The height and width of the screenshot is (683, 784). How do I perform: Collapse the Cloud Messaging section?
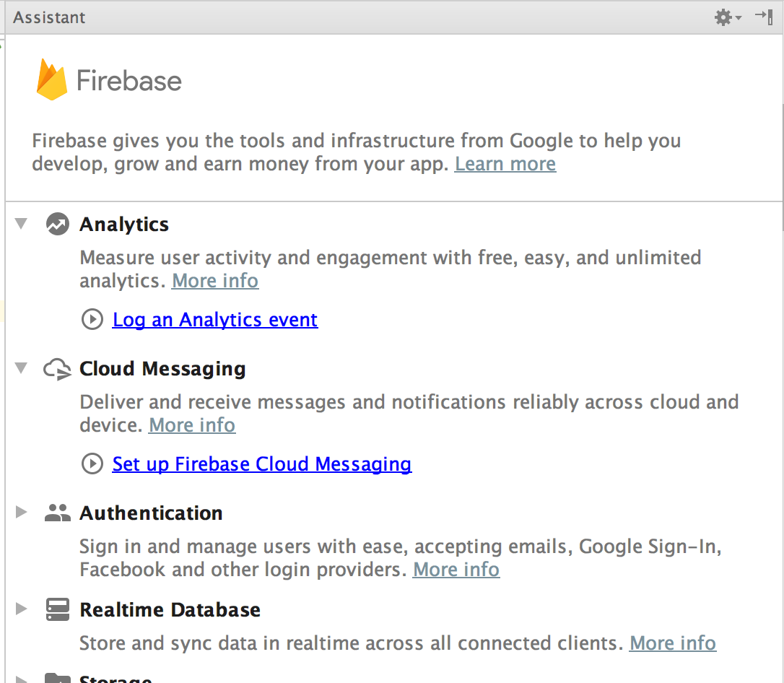(x=21, y=368)
